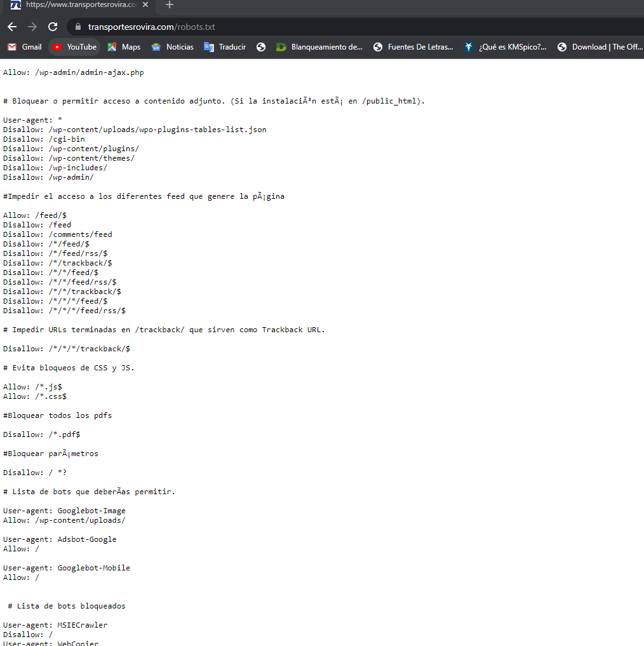This screenshot has width=644, height=646.
Task: Click the 'User-agent: MSIECrawler' line
Action: pyautogui.click(x=55, y=625)
